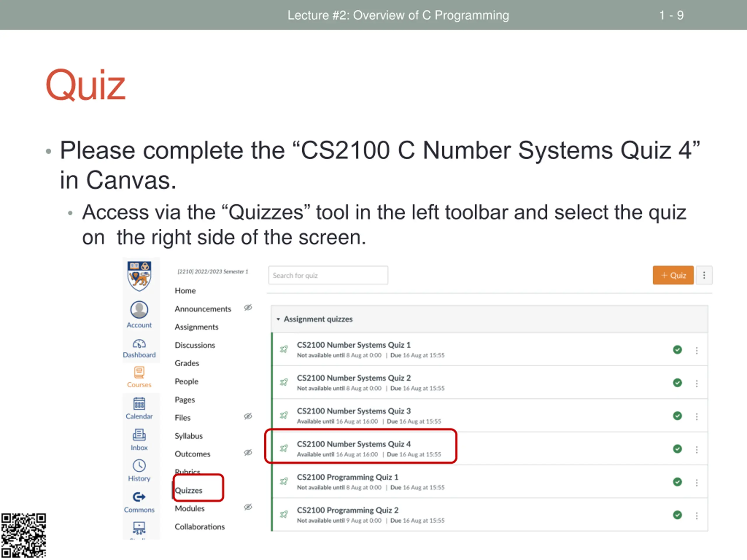747x560 pixels.
Task: Open kebab menu next to +Quiz button
Action: point(704,275)
